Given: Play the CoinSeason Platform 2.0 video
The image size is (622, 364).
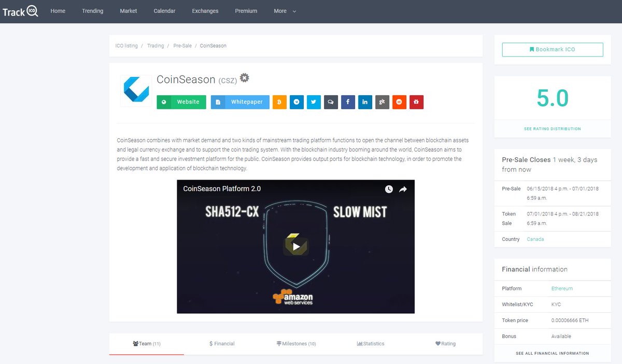Looking at the screenshot, I should click(x=295, y=246).
